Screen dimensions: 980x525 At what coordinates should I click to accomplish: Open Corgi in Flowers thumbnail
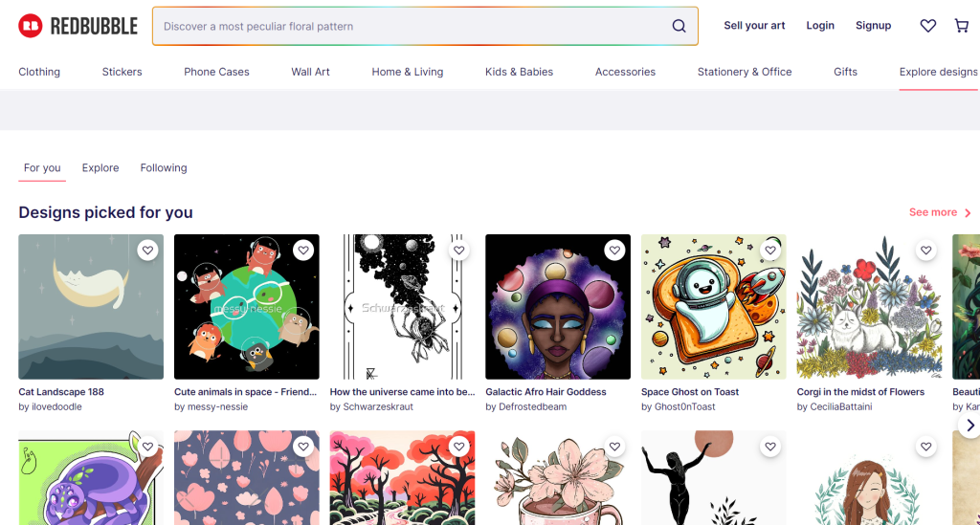(869, 307)
